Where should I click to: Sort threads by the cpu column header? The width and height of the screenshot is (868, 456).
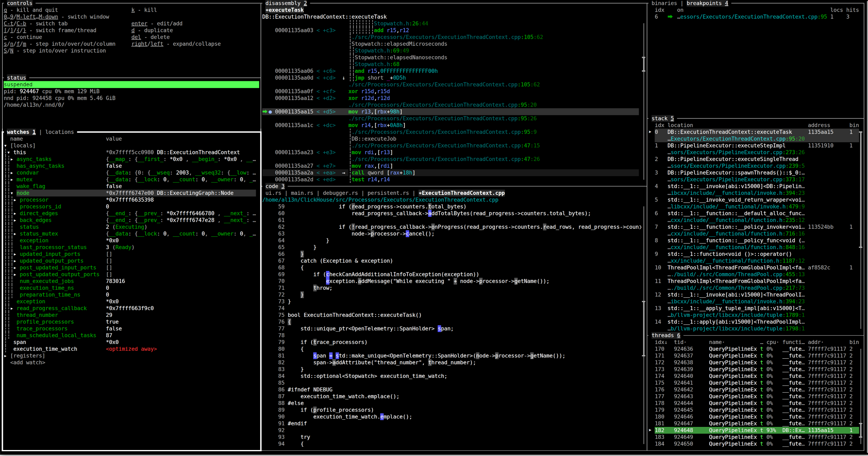(773, 342)
